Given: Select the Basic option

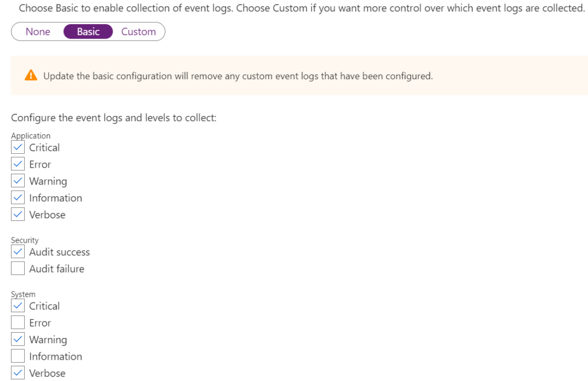Looking at the screenshot, I should [88, 32].
